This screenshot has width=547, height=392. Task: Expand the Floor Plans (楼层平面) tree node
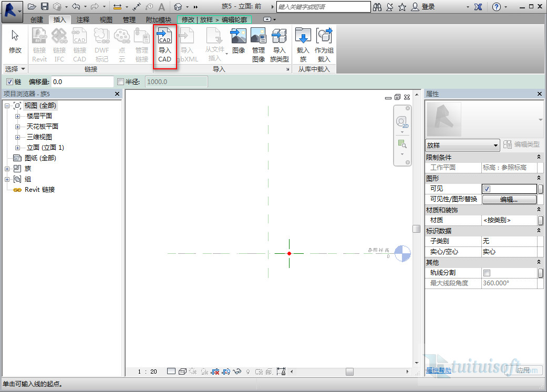(17, 116)
